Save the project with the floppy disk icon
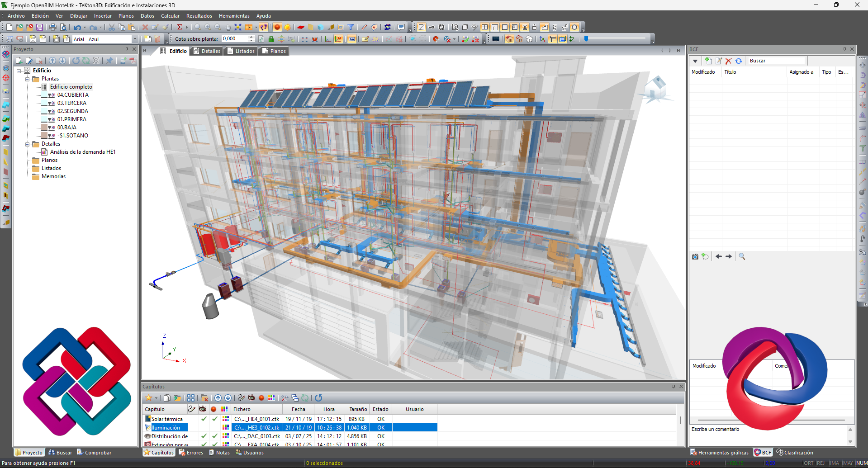This screenshot has width=868, height=468. 39,27
